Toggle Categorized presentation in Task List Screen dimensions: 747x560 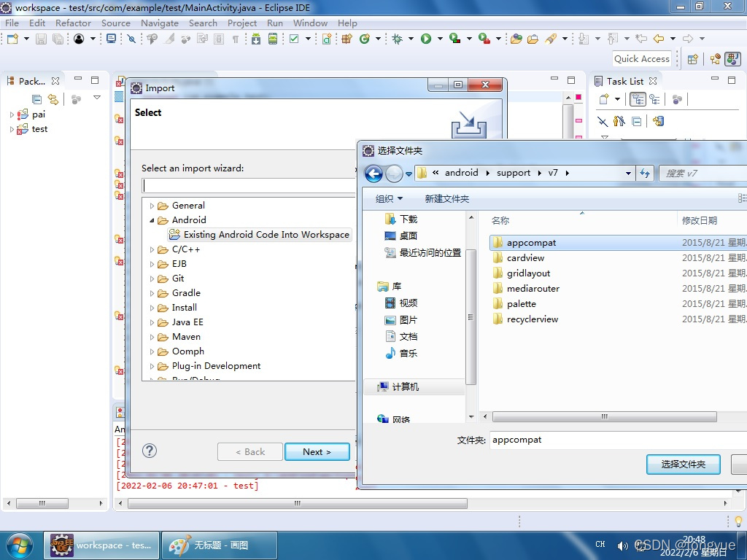pos(638,99)
